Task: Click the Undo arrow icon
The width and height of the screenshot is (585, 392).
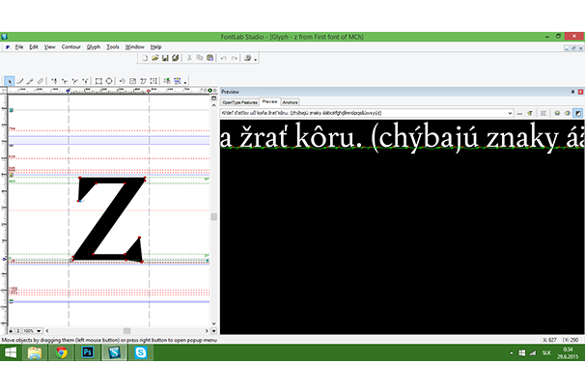Action: 223,58
